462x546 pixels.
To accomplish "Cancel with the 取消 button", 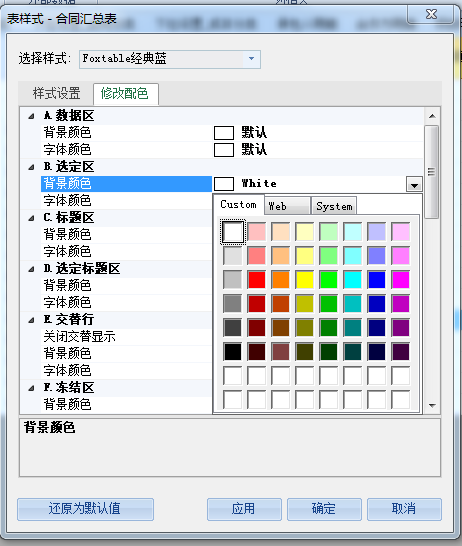I will click(x=404, y=509).
